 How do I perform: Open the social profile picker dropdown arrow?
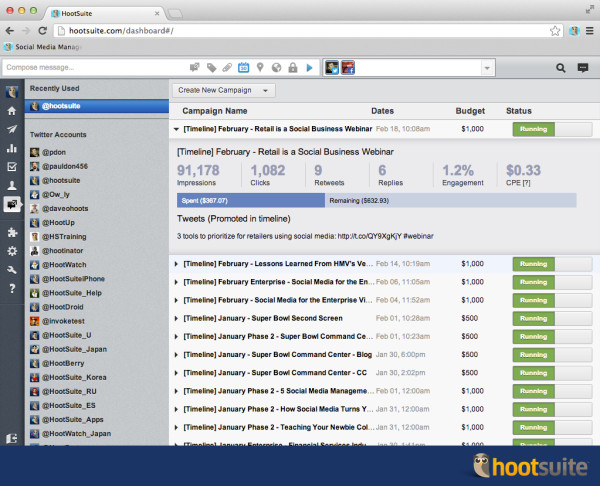tap(487, 68)
